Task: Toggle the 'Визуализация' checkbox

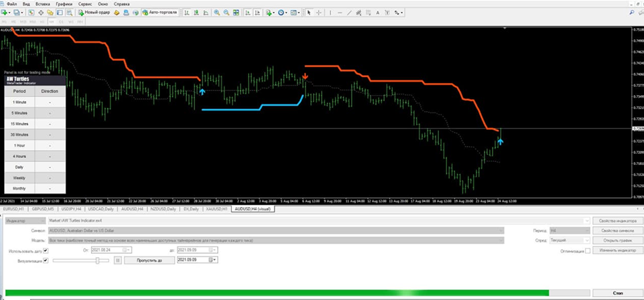Action: tap(46, 260)
